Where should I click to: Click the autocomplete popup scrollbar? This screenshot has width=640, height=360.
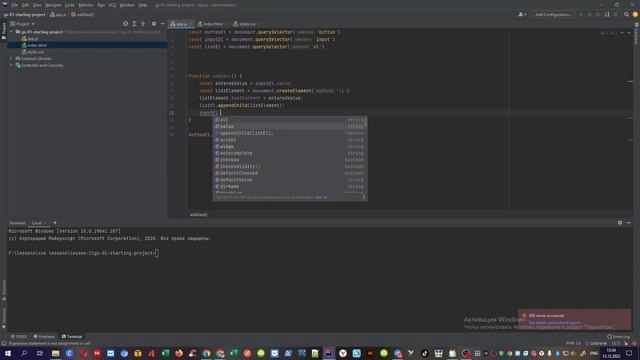(366, 122)
